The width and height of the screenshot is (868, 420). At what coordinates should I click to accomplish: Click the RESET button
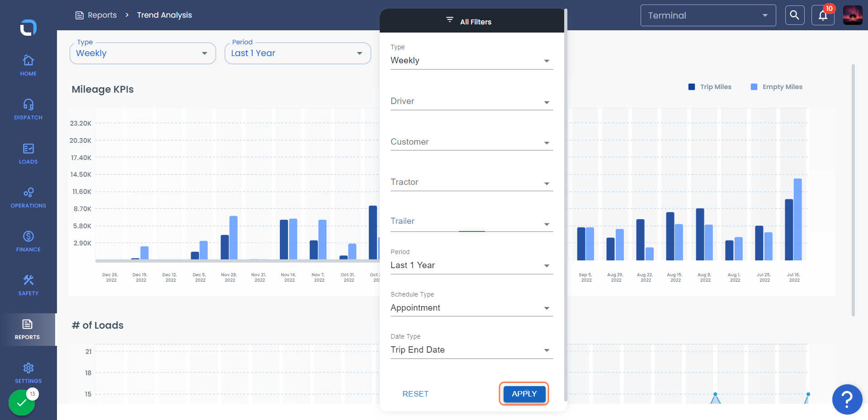[x=415, y=394]
